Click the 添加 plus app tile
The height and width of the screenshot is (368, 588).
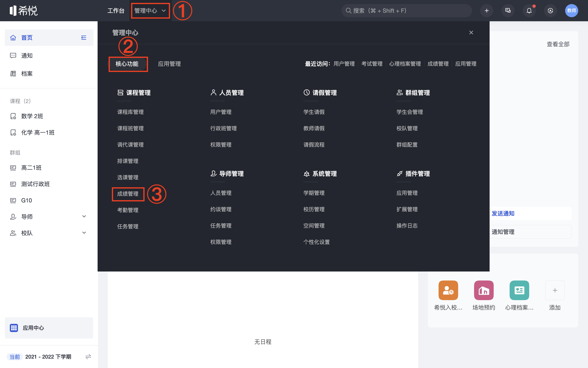[555, 290]
